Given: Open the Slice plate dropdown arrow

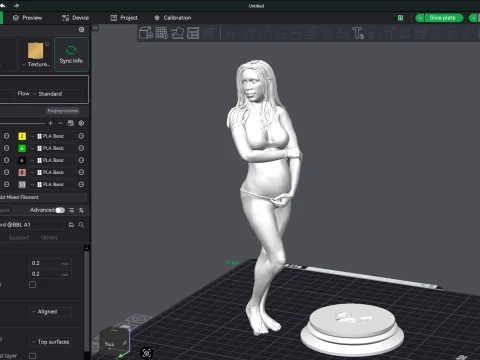Looking at the screenshot, I should click(x=420, y=18).
